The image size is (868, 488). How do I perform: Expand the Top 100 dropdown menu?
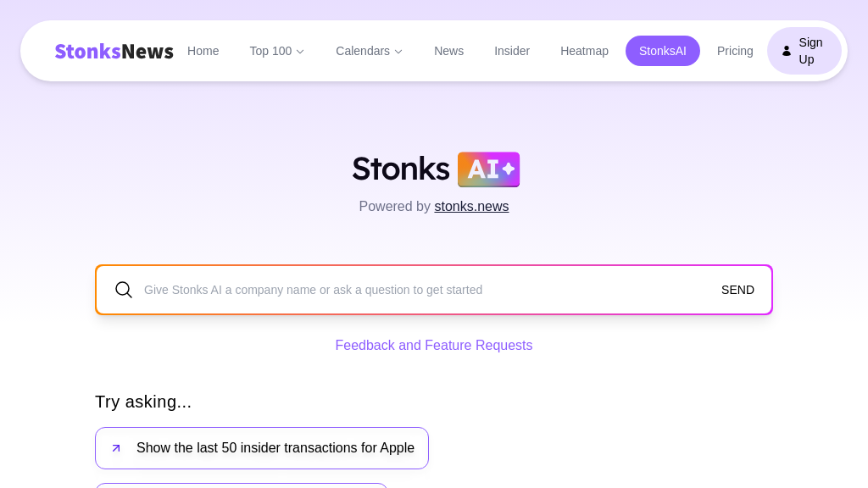pyautogui.click(x=276, y=51)
